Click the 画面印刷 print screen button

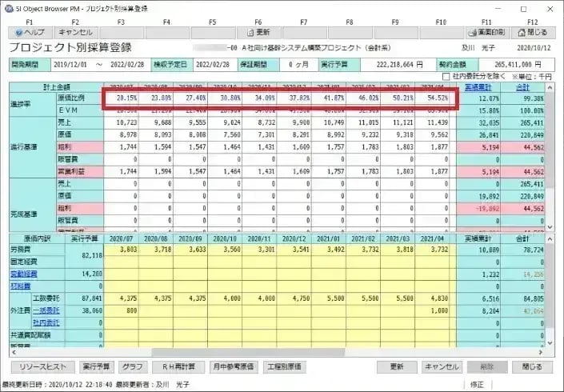click(487, 33)
